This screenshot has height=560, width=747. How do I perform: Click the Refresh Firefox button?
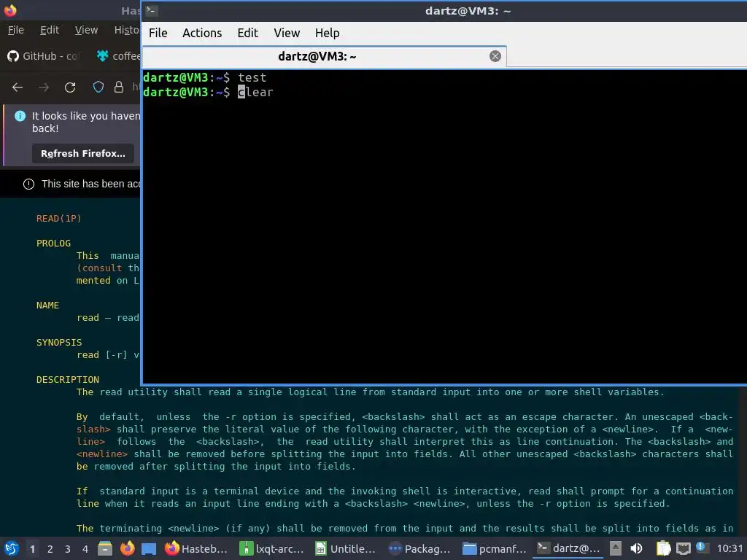(83, 153)
